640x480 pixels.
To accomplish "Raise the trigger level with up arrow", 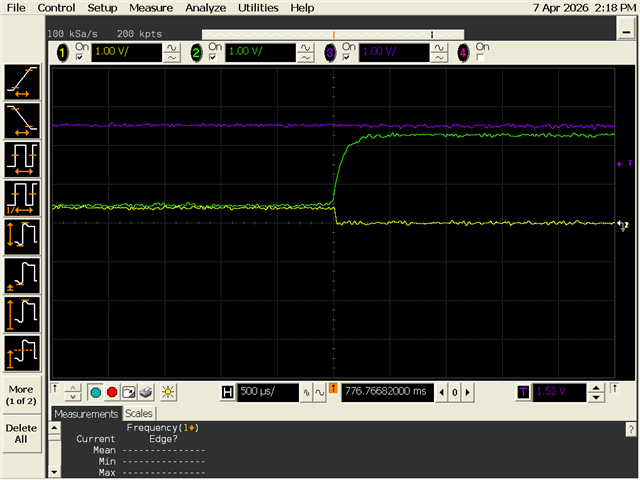I will coord(596,388).
